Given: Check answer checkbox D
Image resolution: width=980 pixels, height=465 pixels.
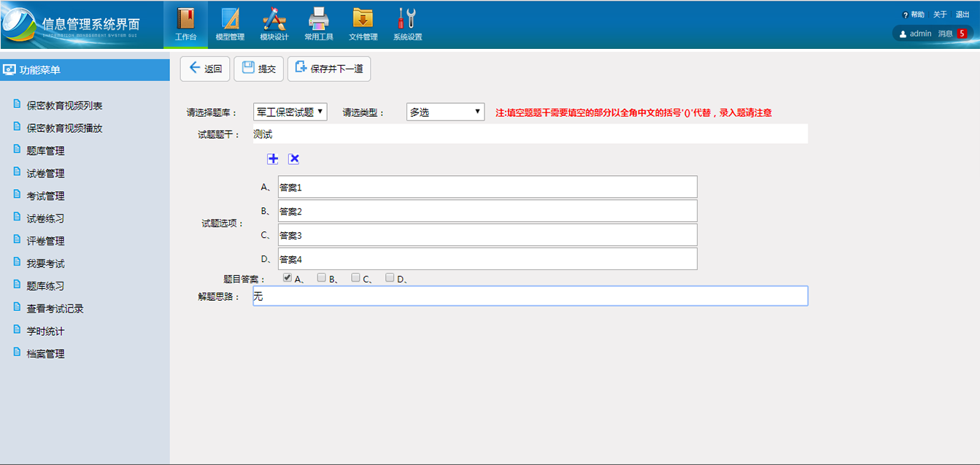Looking at the screenshot, I should [x=390, y=277].
